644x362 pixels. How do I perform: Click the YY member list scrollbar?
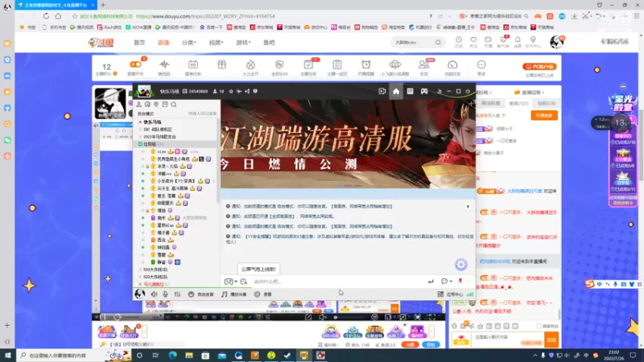[218, 160]
